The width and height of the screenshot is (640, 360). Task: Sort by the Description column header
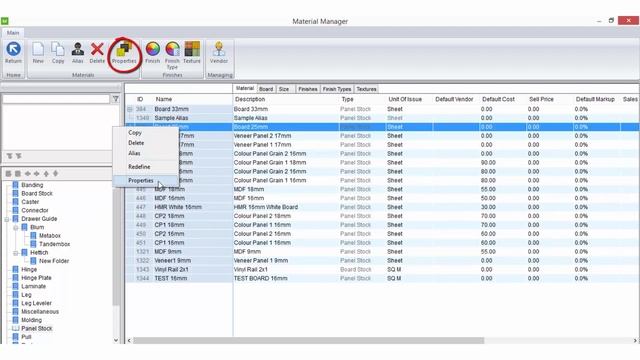[250, 99]
